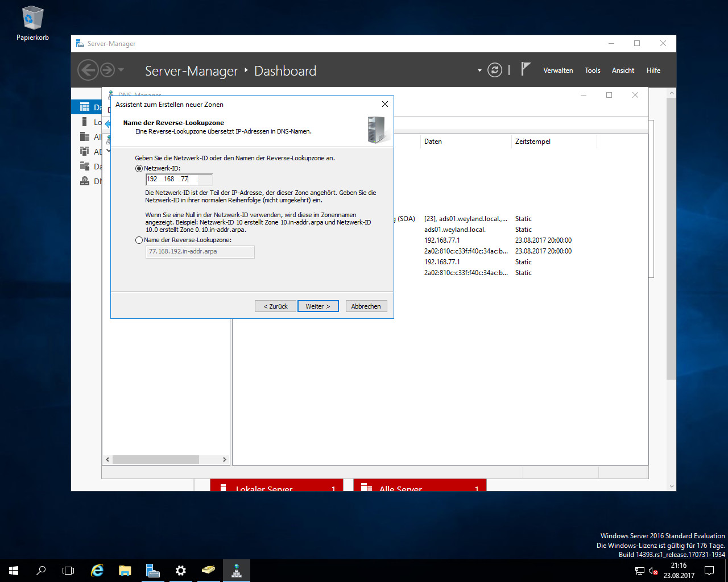Click the Weiter button
728x582 pixels.
tap(317, 306)
